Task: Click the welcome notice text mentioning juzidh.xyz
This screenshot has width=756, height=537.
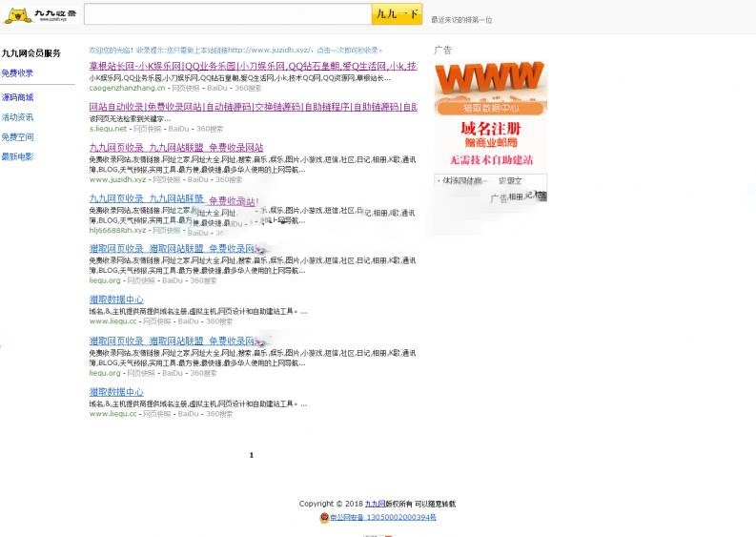Action: [235, 50]
